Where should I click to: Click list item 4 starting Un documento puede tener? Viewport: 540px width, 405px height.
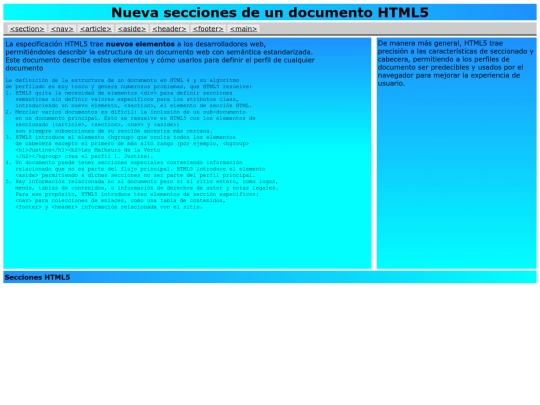135,169
